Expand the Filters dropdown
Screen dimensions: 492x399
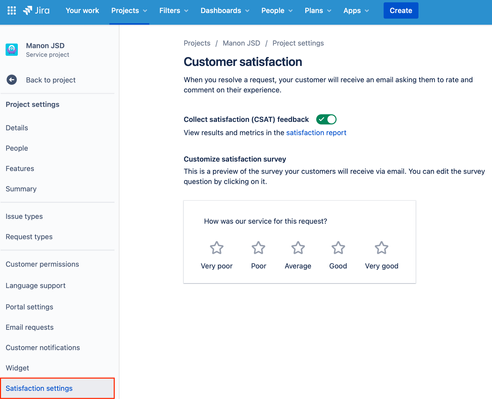click(x=174, y=11)
